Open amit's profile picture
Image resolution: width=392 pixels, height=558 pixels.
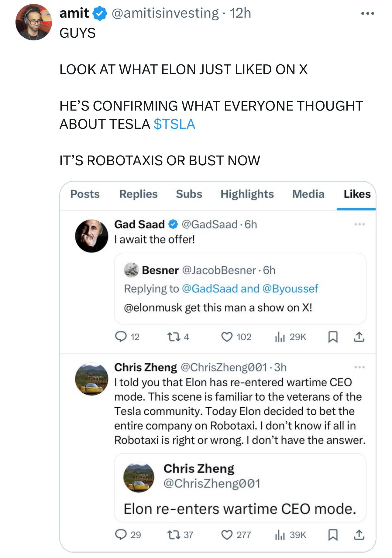[34, 22]
